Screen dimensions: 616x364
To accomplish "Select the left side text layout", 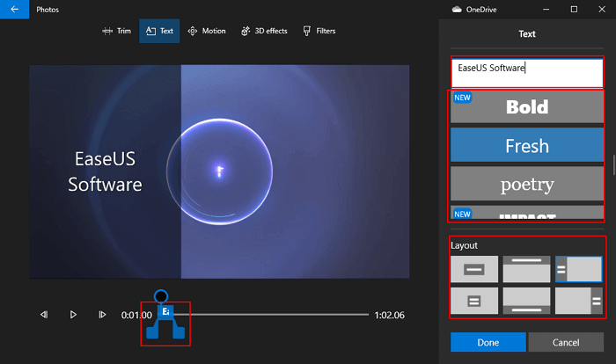I will 578,269.
